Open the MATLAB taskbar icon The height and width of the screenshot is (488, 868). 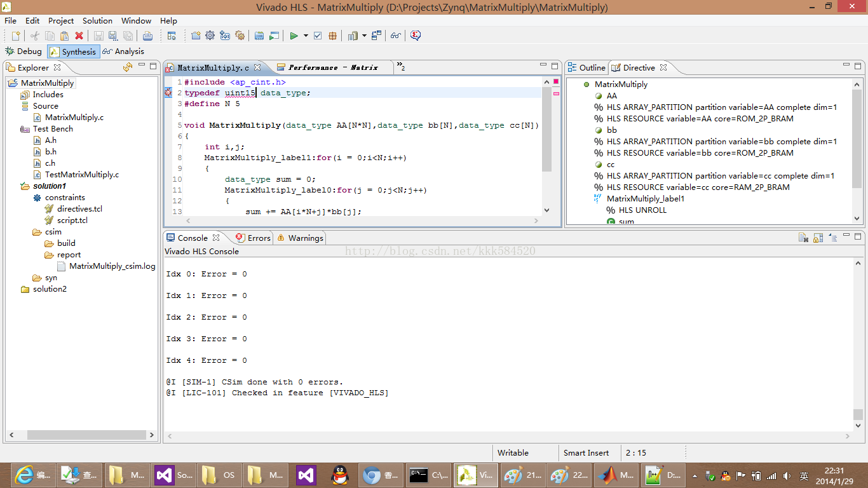(x=616, y=475)
